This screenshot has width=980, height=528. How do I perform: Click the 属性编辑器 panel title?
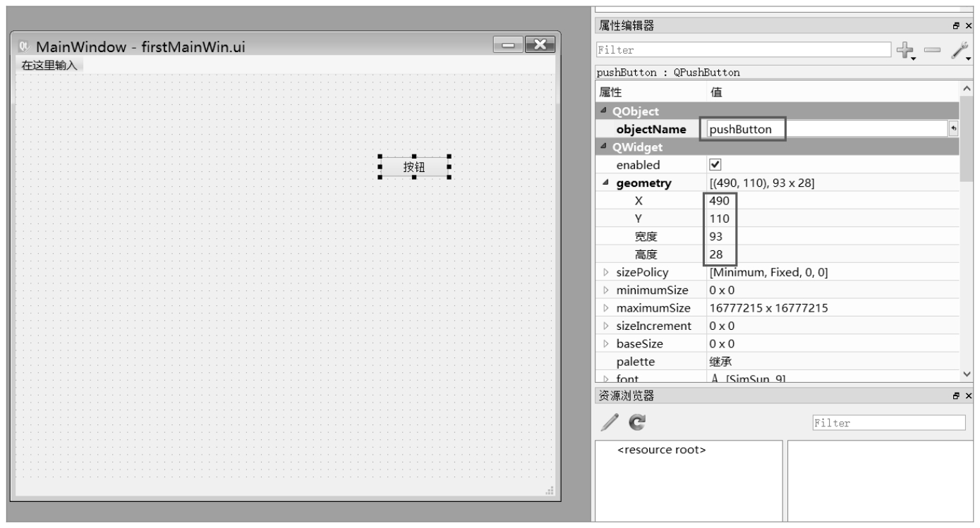click(627, 26)
